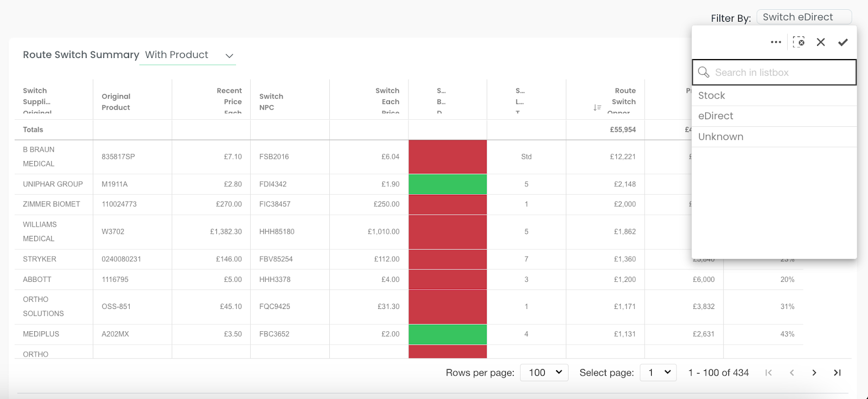Click the WILLIAMS MEDICAL supplier cell
868x399 pixels.
(53, 231)
